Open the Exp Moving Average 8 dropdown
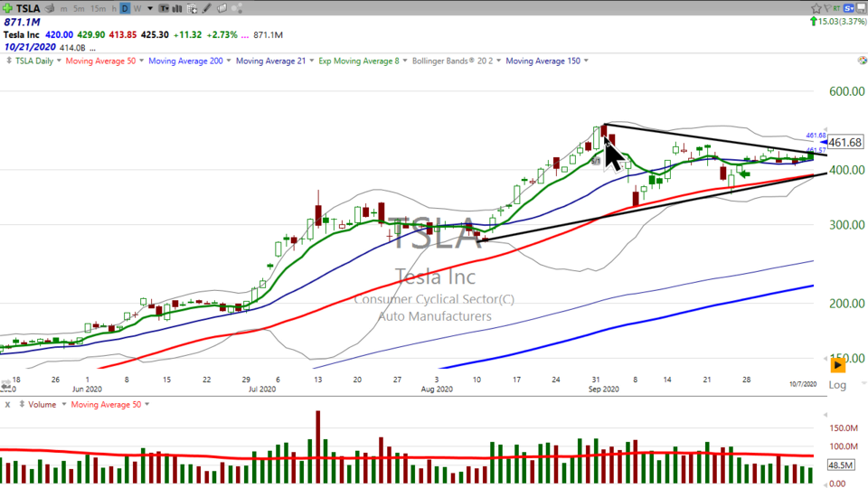 405,61
